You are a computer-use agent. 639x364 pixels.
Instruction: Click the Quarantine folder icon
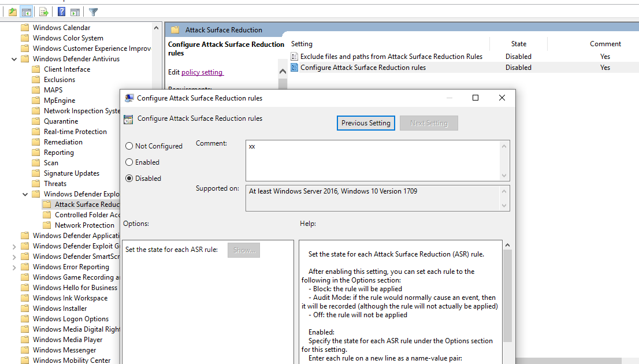(36, 121)
